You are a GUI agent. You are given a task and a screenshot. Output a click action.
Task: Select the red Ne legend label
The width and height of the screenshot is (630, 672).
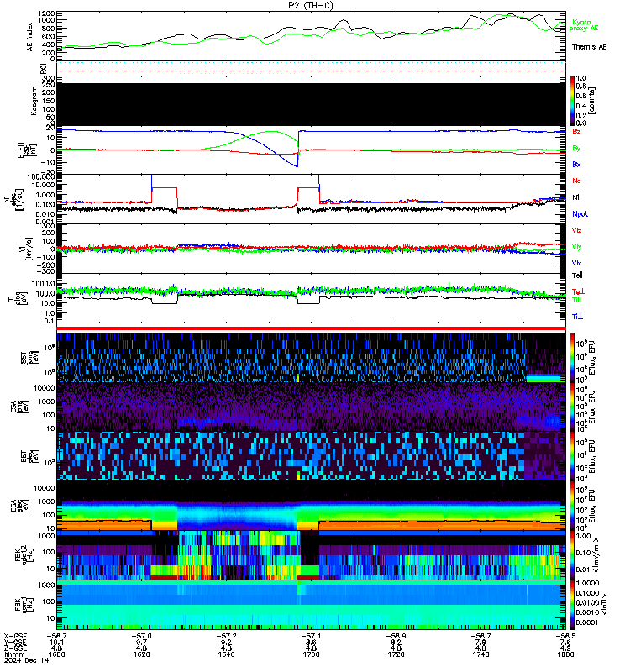[x=576, y=181]
